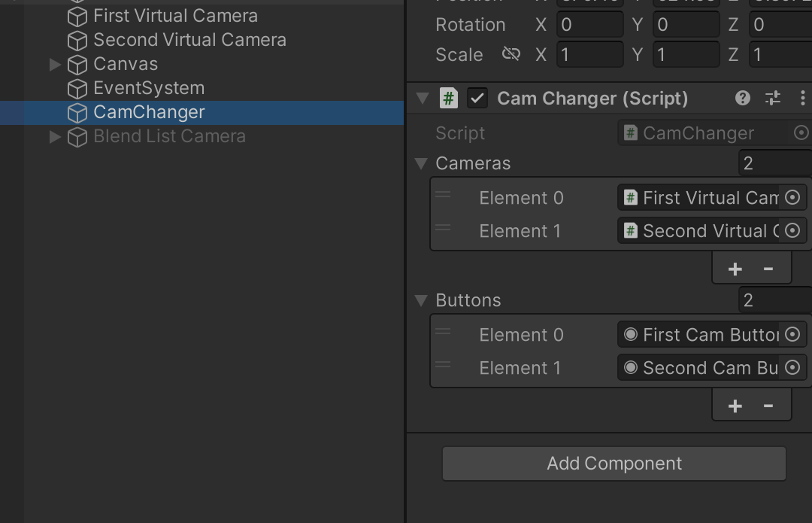
Task: Disable the Cam Changer script checkbox
Action: coord(477,98)
